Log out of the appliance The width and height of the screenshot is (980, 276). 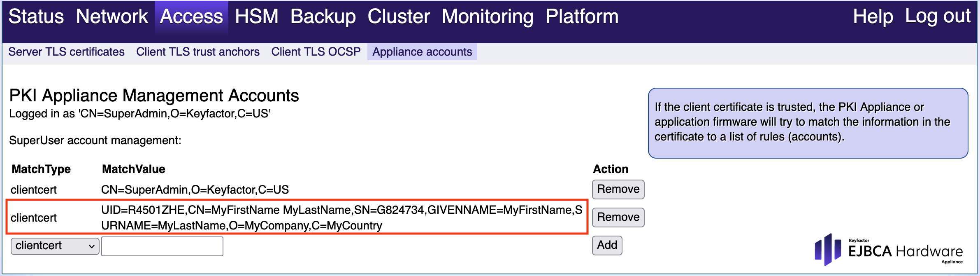(x=938, y=17)
